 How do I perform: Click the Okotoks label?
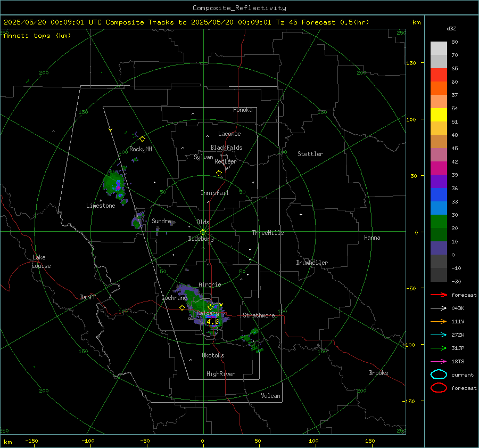[x=213, y=355]
